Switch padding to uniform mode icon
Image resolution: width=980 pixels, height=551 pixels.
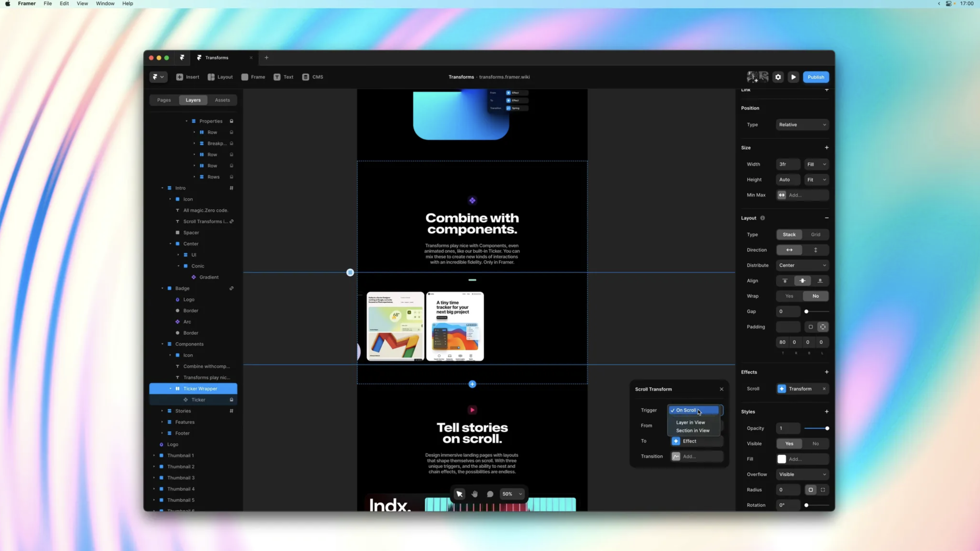click(810, 327)
